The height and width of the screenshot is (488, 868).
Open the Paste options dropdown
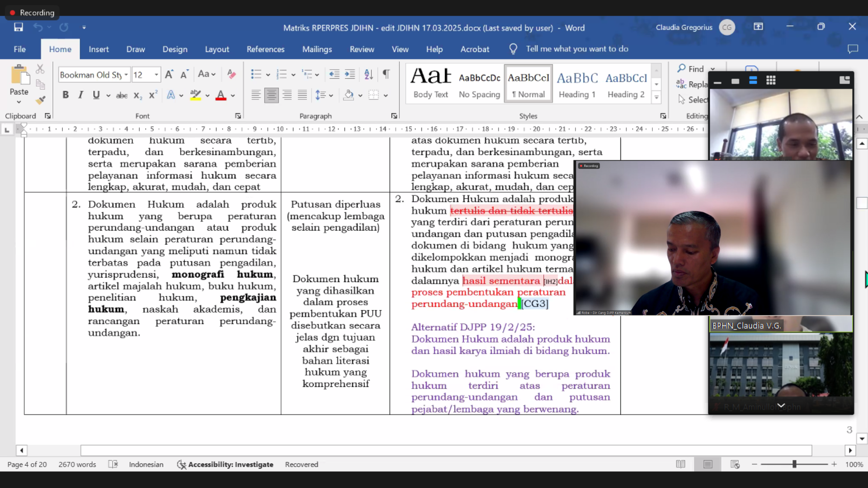click(19, 102)
